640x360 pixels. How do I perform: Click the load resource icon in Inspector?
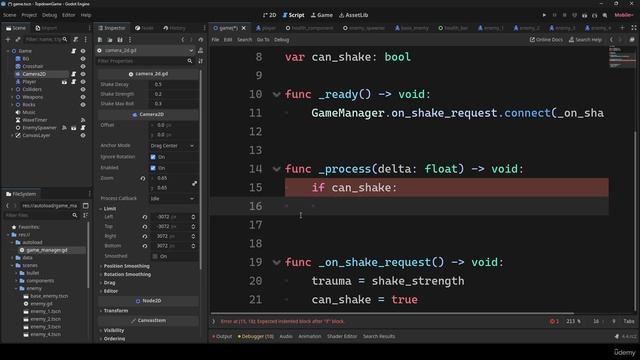coord(110,40)
